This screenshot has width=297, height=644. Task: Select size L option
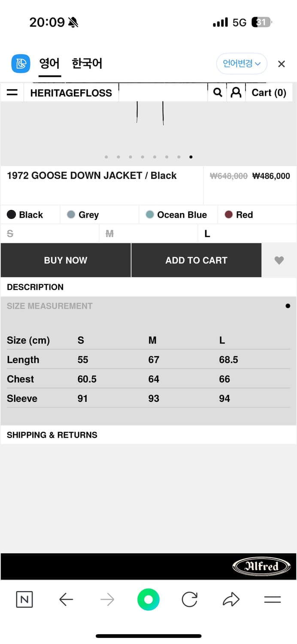click(x=207, y=234)
